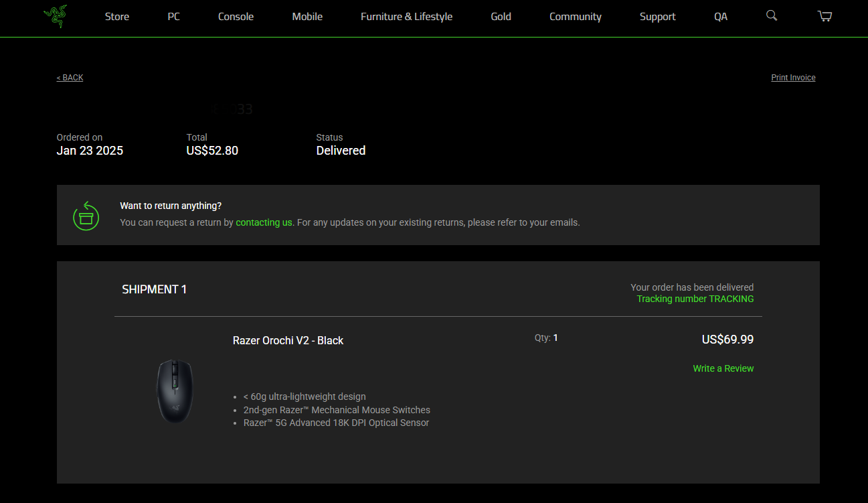868x503 pixels.
Task: Open the shopping cart icon
Action: click(824, 15)
